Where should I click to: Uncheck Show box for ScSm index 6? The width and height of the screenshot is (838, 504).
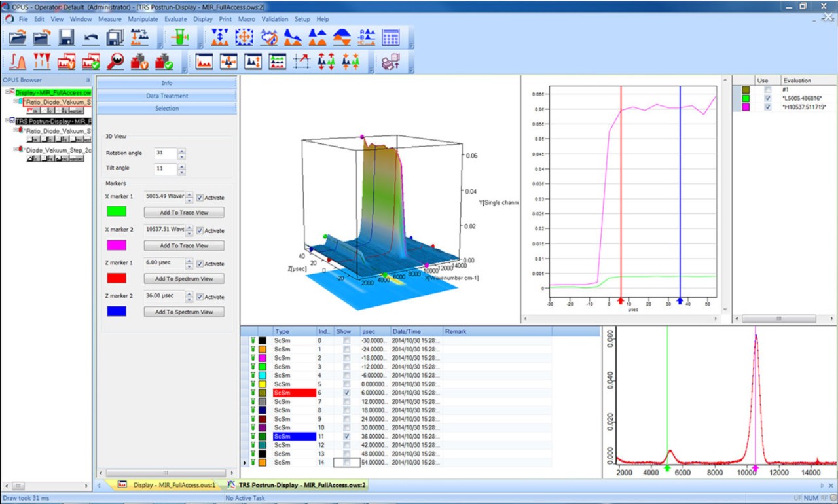[x=346, y=393]
